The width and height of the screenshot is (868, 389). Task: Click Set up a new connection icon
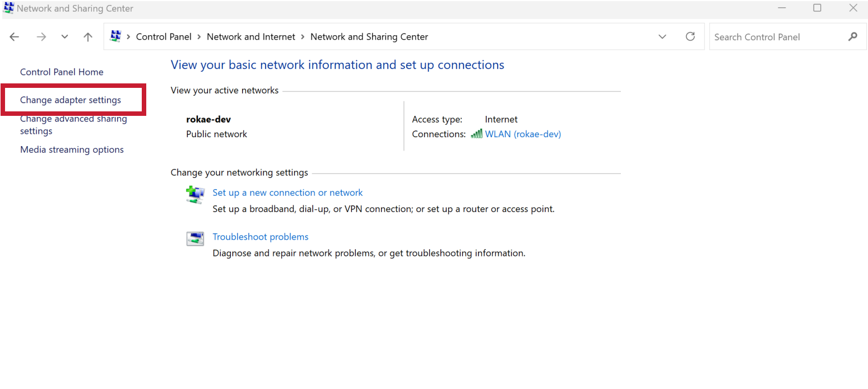196,195
